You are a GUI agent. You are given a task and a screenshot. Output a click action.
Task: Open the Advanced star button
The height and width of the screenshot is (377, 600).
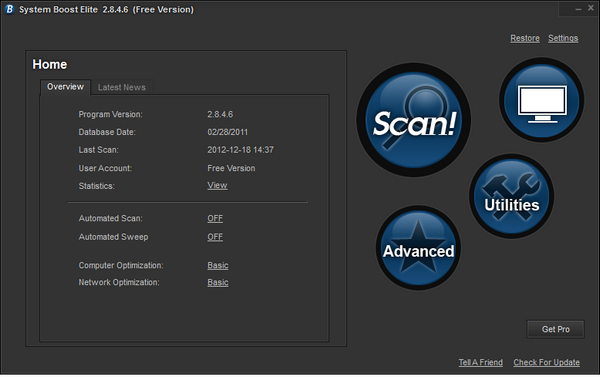coord(418,248)
